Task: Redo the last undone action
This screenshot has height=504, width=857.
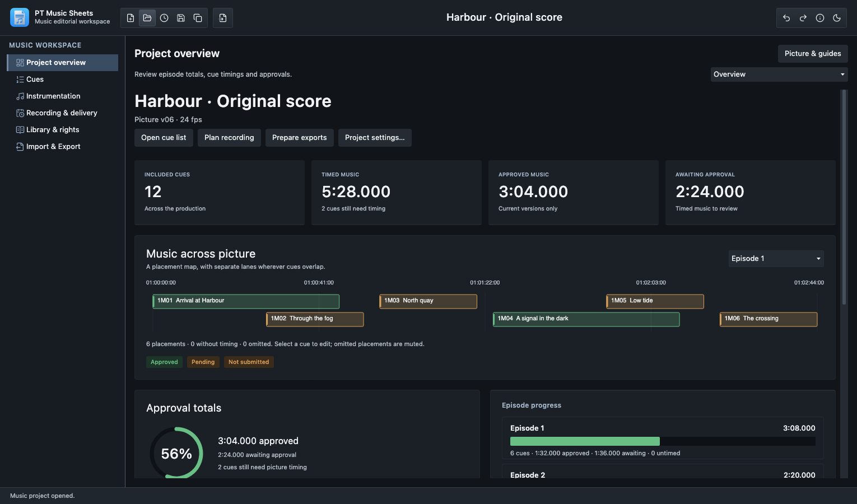Action: tap(803, 18)
